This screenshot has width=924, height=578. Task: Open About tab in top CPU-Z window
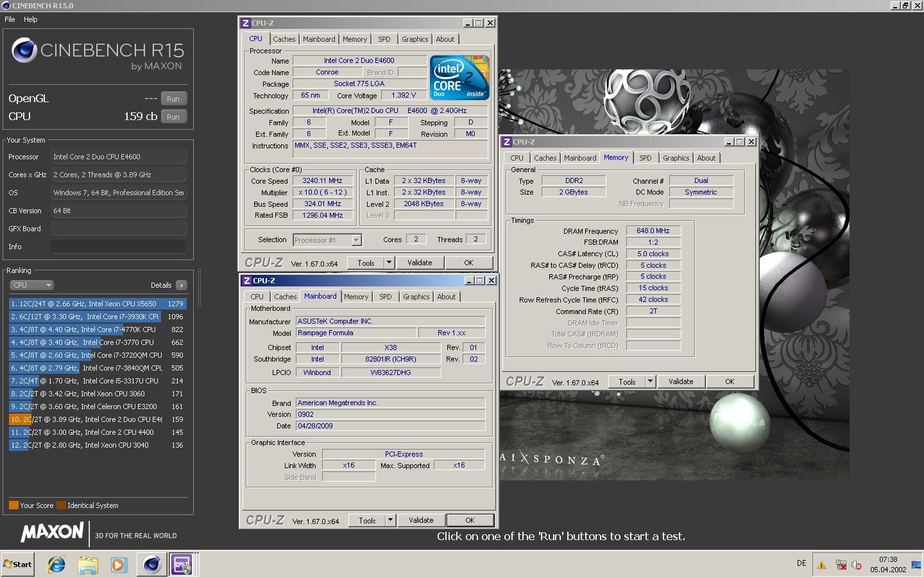(x=445, y=39)
